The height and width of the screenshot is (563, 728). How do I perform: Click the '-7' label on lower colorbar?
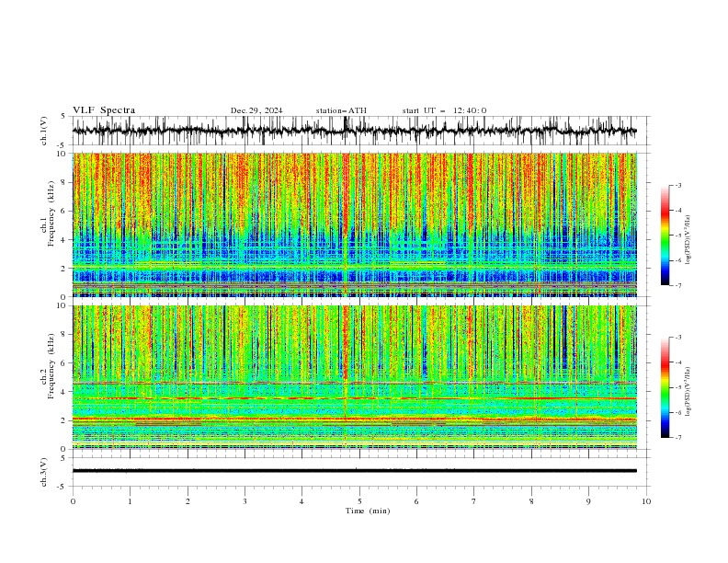[678, 438]
